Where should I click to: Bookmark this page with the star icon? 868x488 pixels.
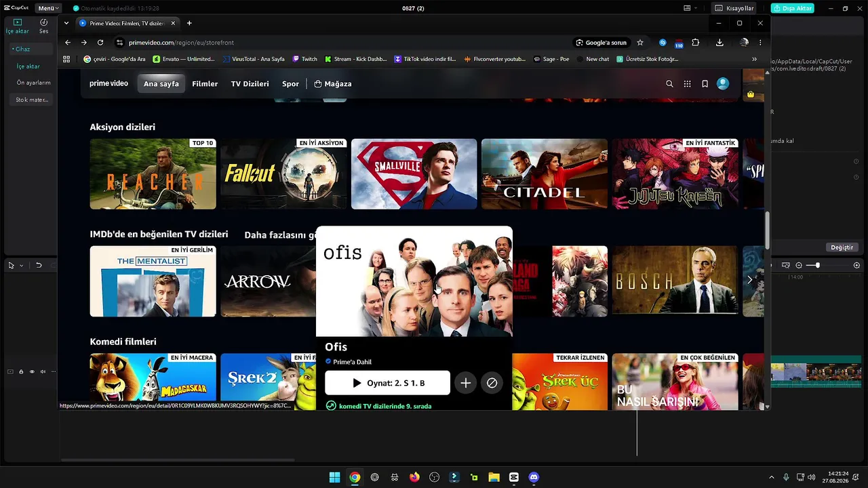tap(640, 42)
